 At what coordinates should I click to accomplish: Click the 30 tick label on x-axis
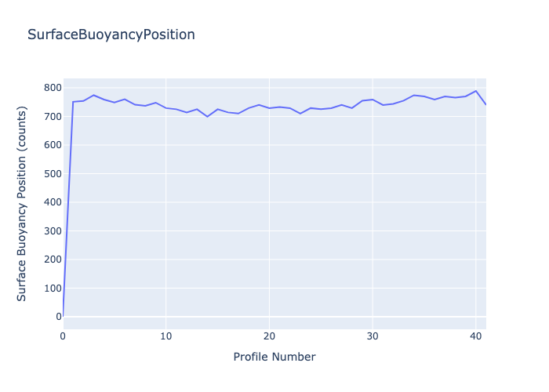[x=373, y=336]
